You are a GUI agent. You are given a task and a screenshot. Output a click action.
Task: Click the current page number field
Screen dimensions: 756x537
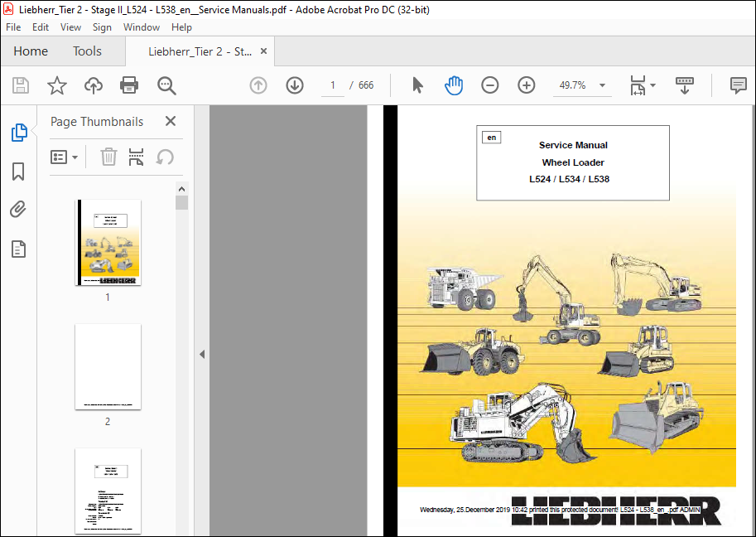point(333,85)
